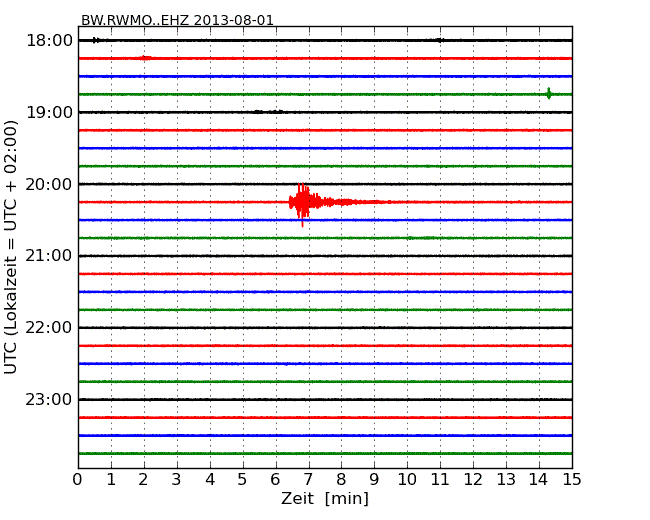Click the 23:00 y-axis time label

point(49,399)
